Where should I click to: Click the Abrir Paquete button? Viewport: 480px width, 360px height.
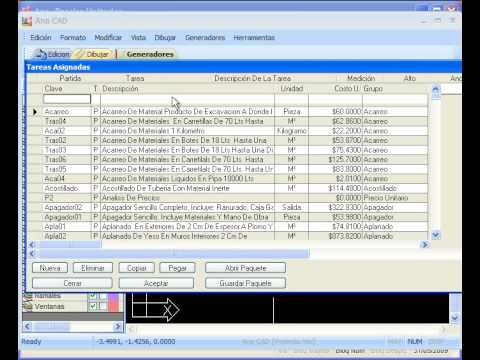coord(246,268)
